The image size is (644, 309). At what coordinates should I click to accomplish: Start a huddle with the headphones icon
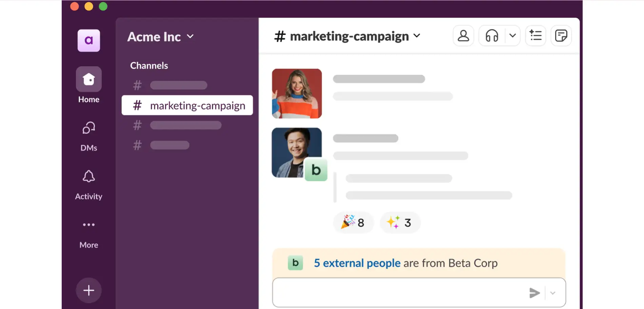point(492,35)
